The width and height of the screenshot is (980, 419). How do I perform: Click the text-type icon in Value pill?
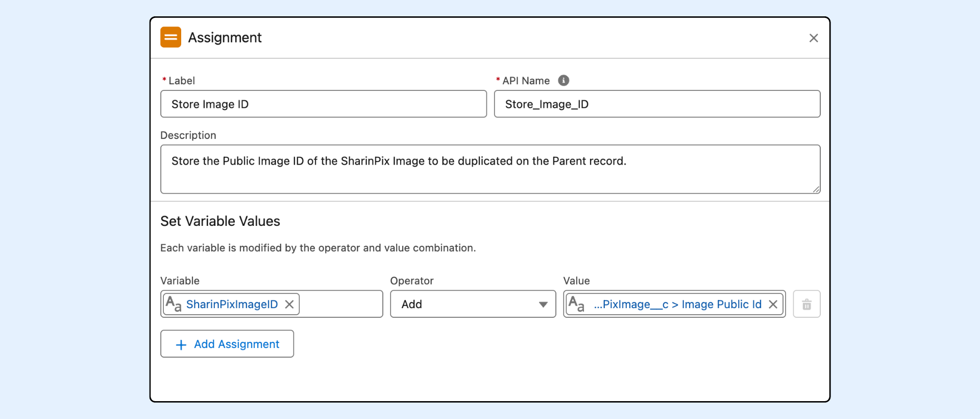[x=576, y=304]
